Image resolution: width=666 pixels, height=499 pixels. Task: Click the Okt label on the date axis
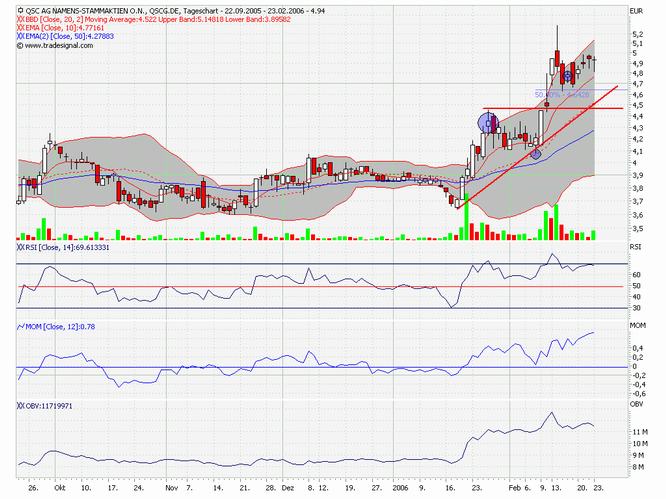click(x=60, y=488)
